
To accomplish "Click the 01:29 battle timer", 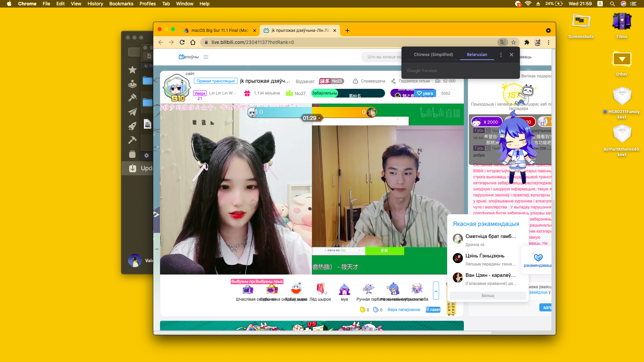I will click(311, 118).
